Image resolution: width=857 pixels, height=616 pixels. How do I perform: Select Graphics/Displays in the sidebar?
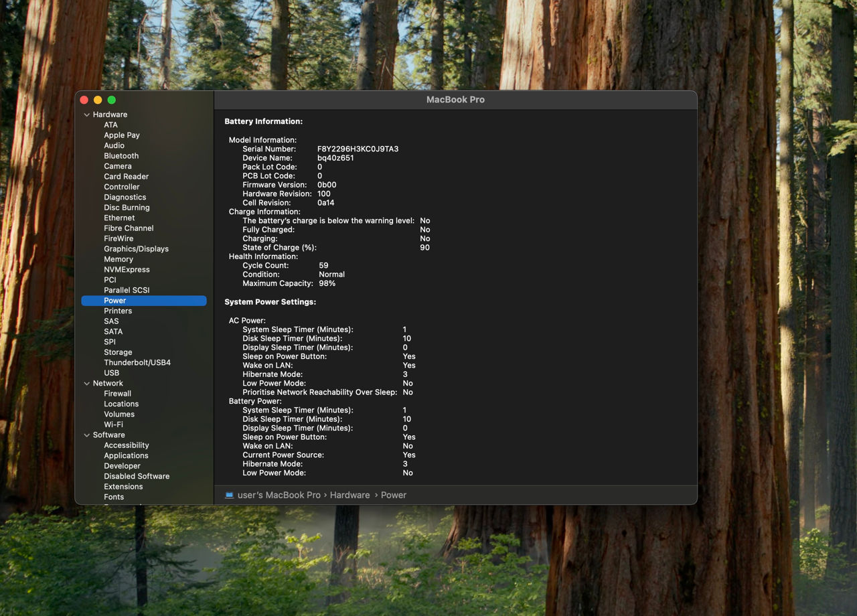136,249
